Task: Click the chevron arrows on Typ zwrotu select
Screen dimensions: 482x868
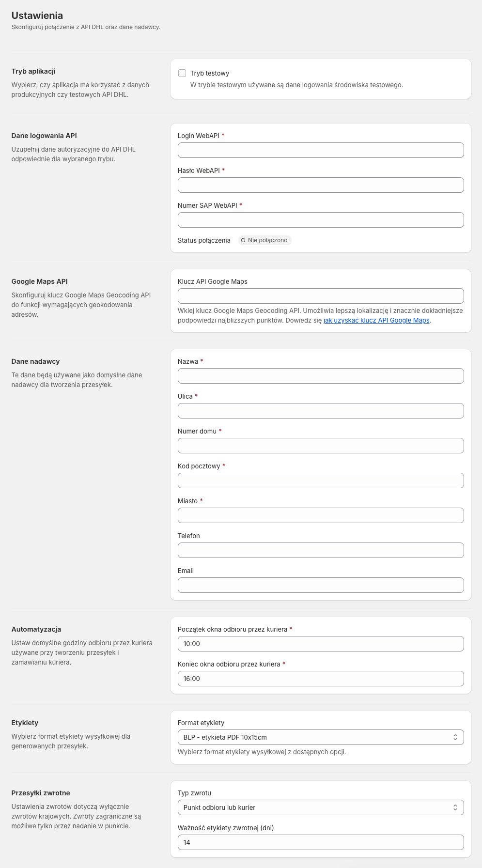Action: 455,807
